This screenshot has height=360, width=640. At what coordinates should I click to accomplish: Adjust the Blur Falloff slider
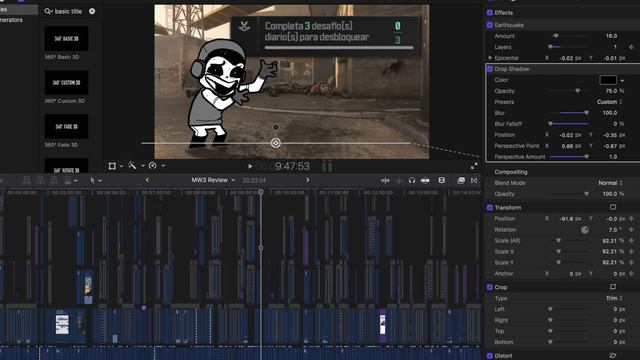point(551,124)
